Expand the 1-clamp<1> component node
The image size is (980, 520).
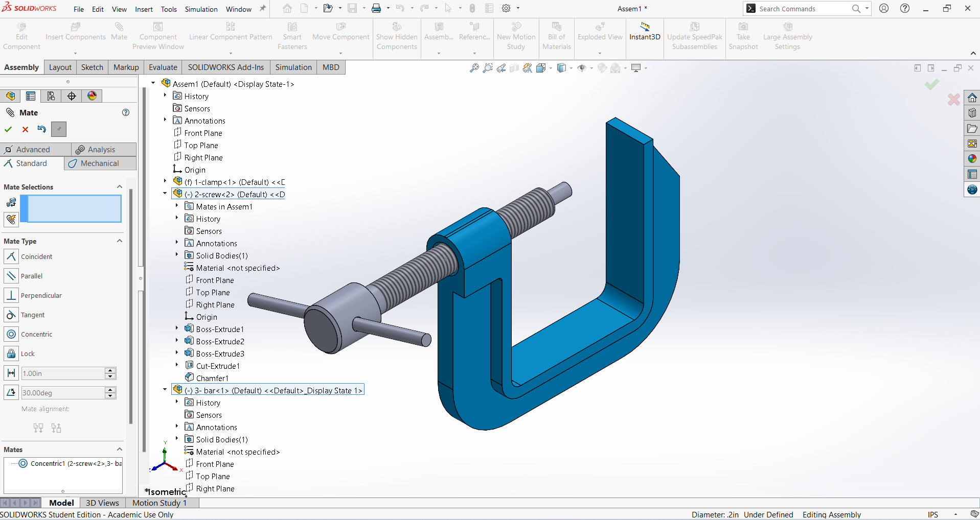165,181
